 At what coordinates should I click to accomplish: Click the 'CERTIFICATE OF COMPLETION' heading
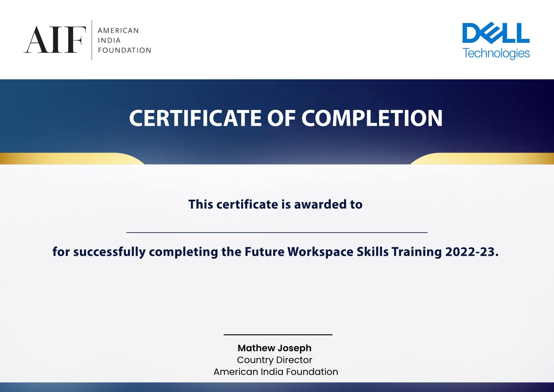(x=286, y=118)
